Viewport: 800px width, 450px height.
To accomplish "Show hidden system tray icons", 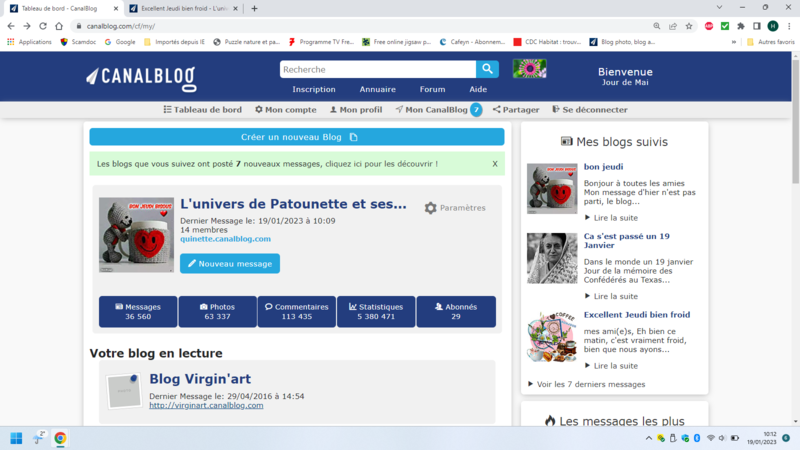I will click(x=648, y=438).
